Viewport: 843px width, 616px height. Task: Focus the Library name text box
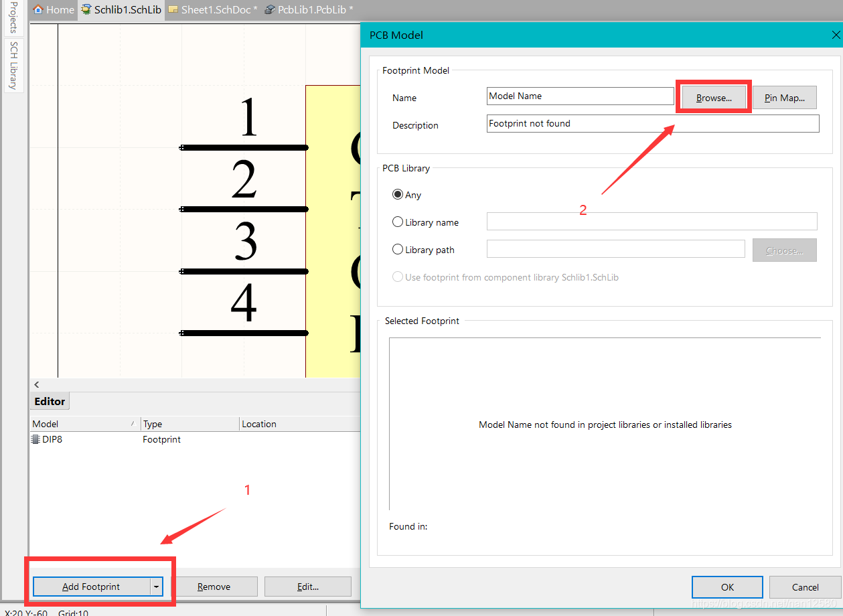(x=652, y=221)
